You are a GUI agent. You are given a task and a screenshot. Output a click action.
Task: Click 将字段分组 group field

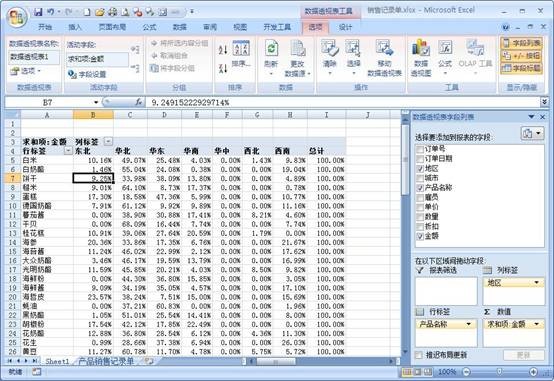point(173,68)
